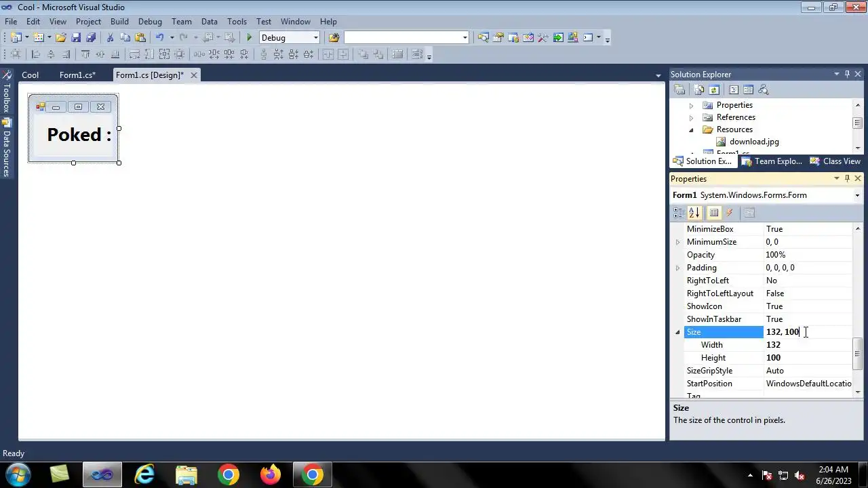
Task: Click Make Same Width layout icon
Action: pyautogui.click(x=134, y=55)
